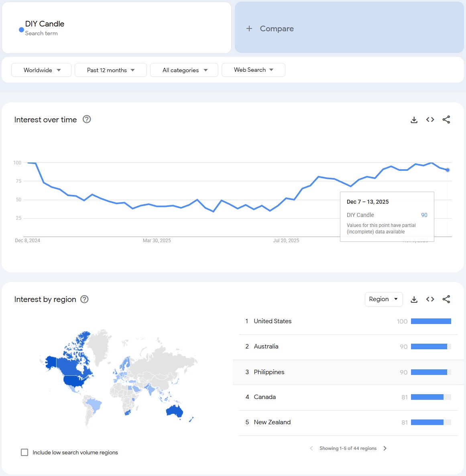Go to next page of regions
Viewport: 466px width, 476px height.
(x=385, y=448)
